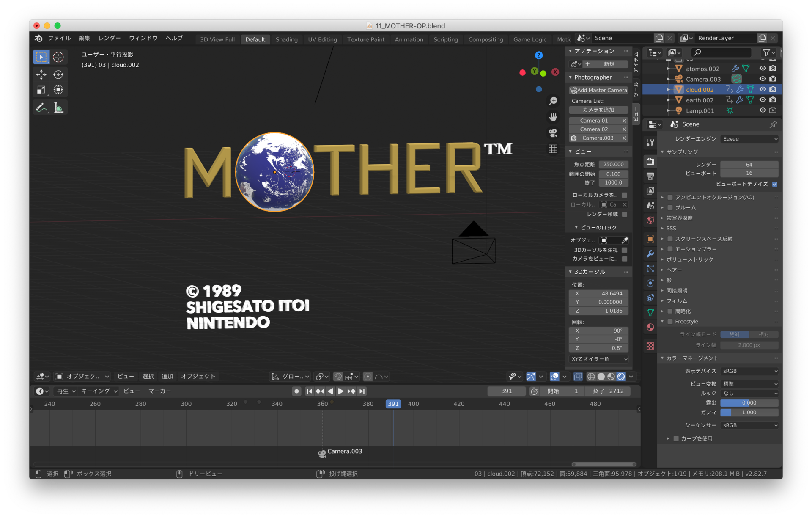
Task: Click the new annotation button
Action: coord(605,64)
